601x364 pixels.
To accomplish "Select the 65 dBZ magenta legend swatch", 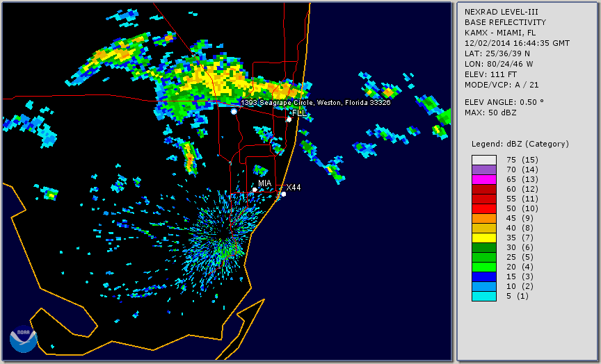I will [x=484, y=179].
